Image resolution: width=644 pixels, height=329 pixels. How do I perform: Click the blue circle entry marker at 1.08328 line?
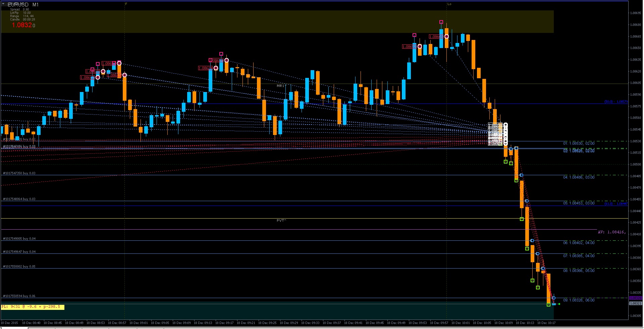tap(554, 298)
